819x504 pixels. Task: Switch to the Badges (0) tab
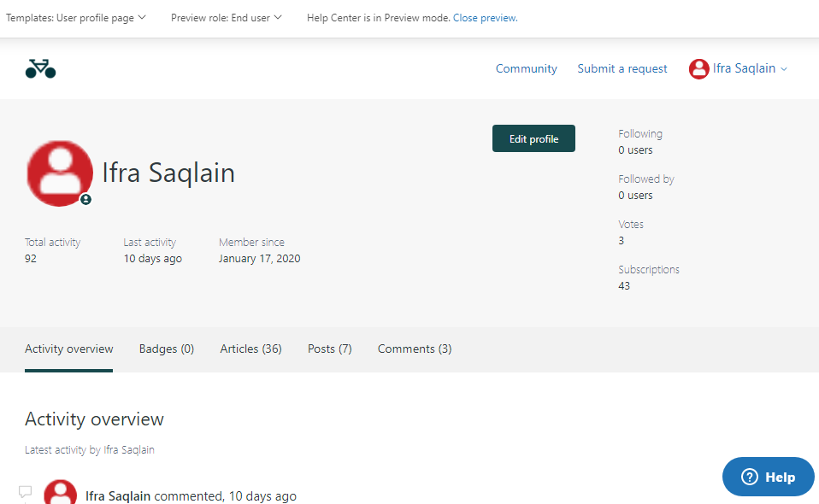click(167, 349)
